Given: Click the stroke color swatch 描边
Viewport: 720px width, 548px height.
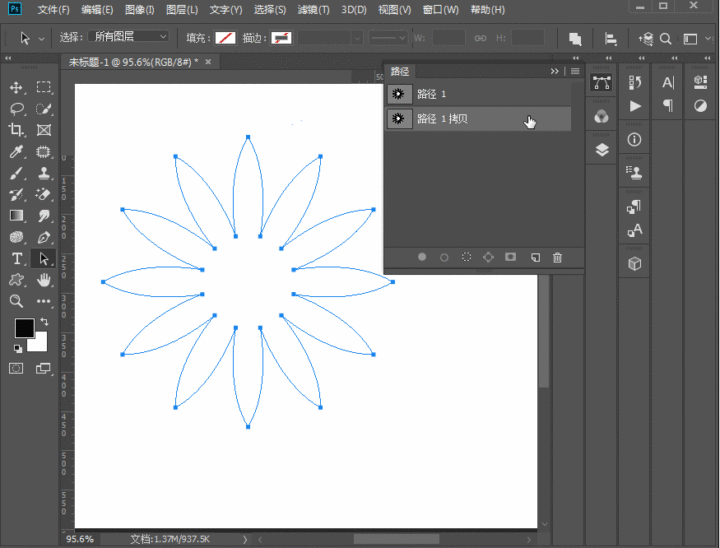Looking at the screenshot, I should 281,38.
